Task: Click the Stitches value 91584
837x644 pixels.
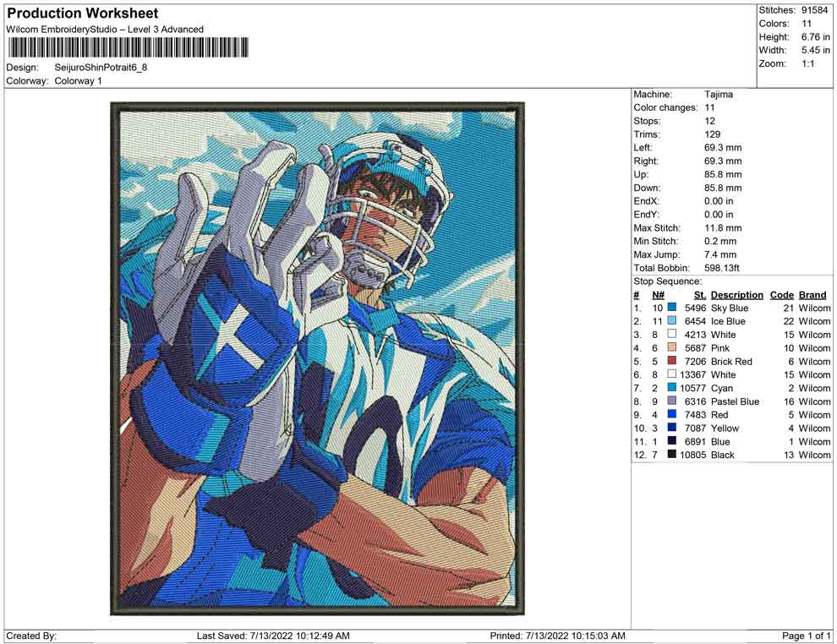Action: pyautogui.click(x=814, y=10)
